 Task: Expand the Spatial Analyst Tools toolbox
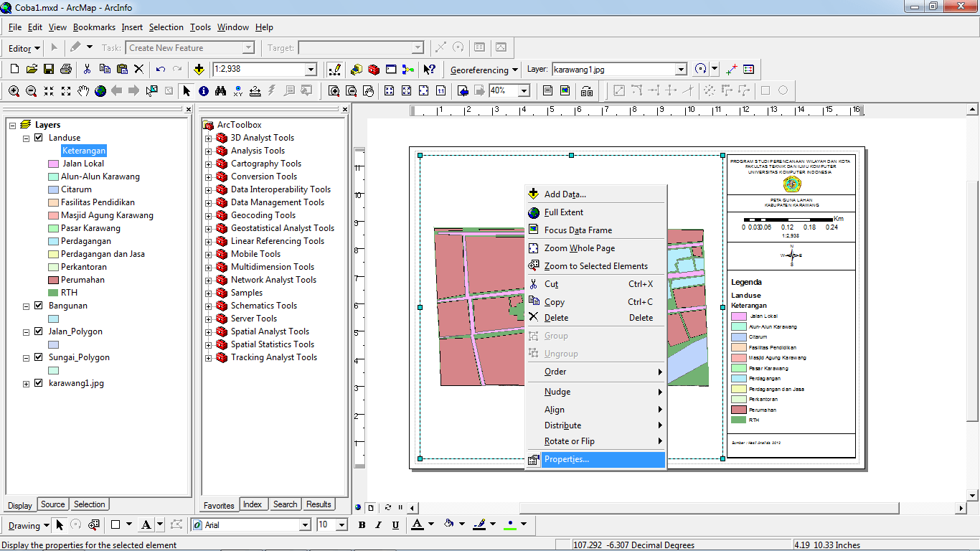click(209, 331)
